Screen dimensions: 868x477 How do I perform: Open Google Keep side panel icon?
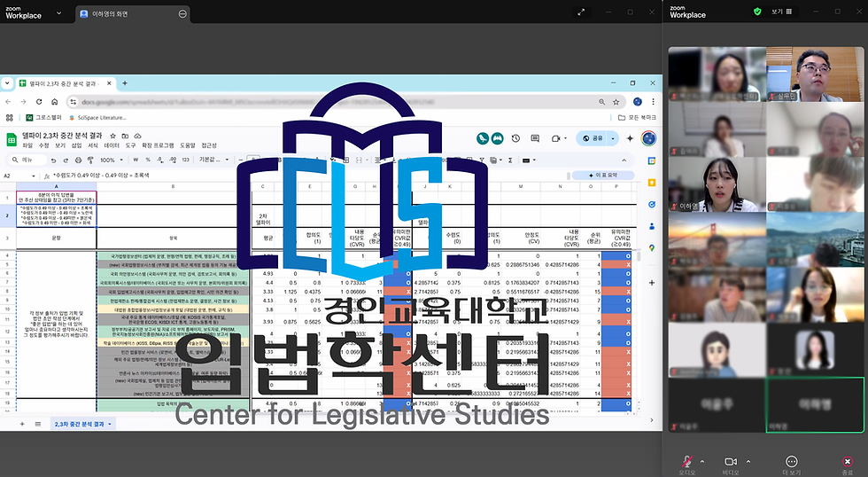tap(652, 183)
